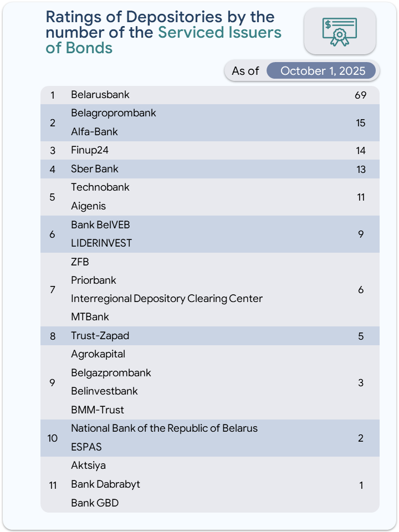The width and height of the screenshot is (399, 532).
Task: Open Belgazprombank entry
Action: click(111, 373)
